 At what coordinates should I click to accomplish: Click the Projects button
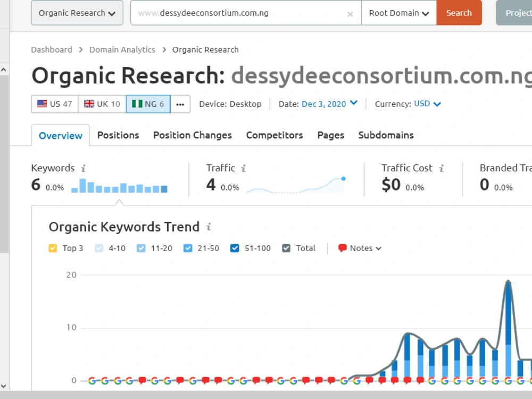coord(514,13)
